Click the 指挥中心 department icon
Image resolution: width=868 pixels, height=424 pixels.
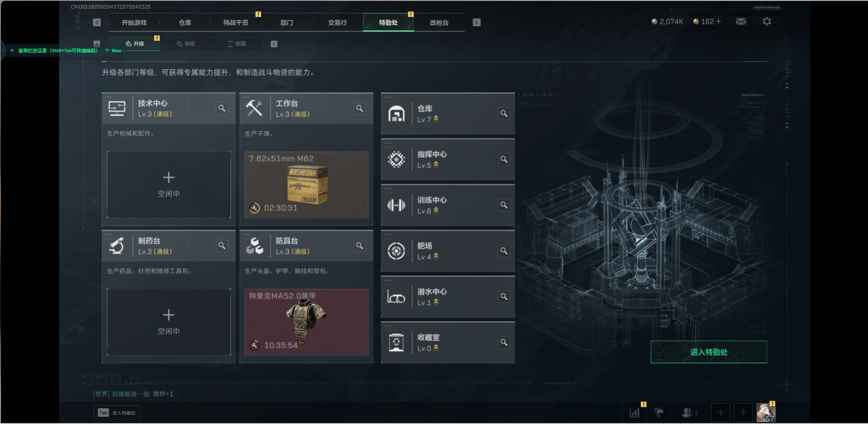(396, 159)
